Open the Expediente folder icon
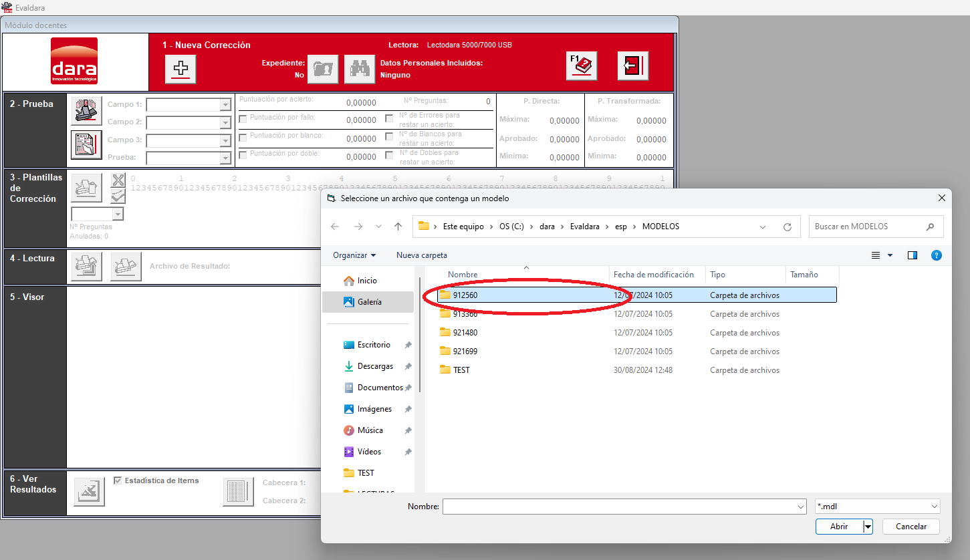This screenshot has height=560, width=970. (x=323, y=69)
